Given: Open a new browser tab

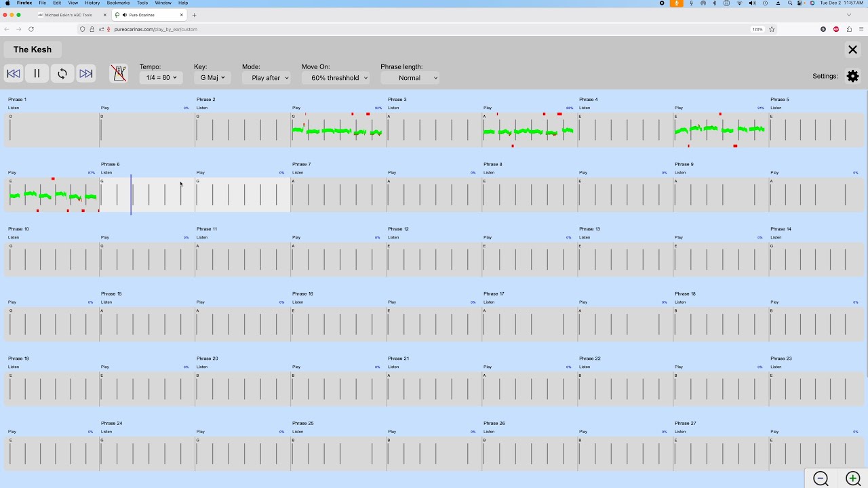Looking at the screenshot, I should (194, 15).
